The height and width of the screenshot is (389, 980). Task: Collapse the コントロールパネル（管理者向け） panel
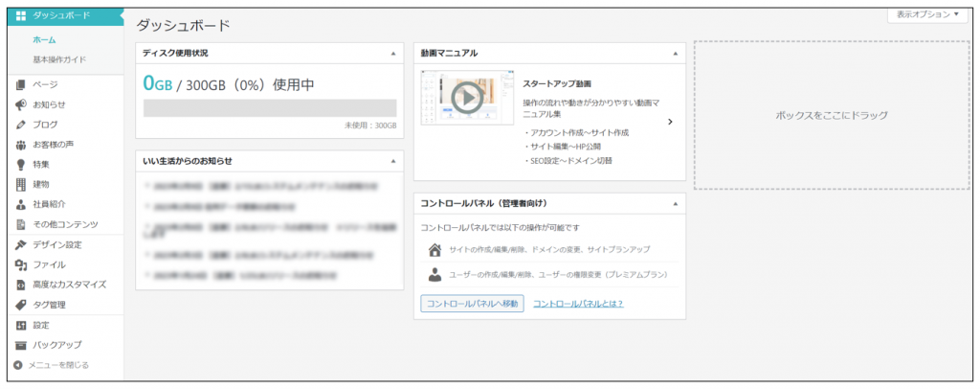pyautogui.click(x=676, y=203)
